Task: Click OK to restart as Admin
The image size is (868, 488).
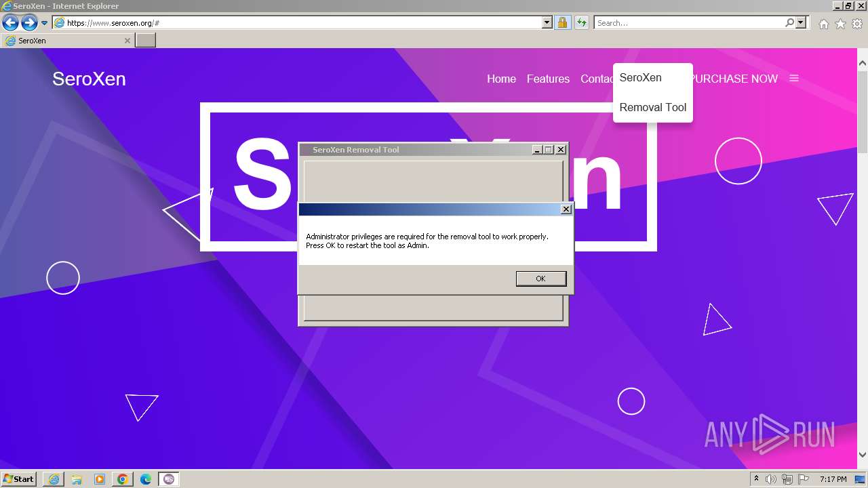Action: click(540, 279)
